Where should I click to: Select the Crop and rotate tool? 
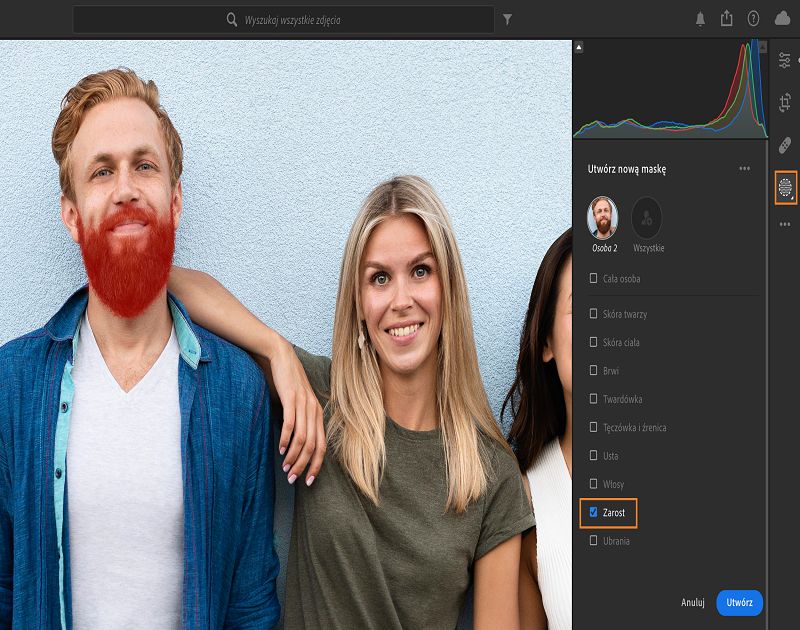[x=785, y=103]
